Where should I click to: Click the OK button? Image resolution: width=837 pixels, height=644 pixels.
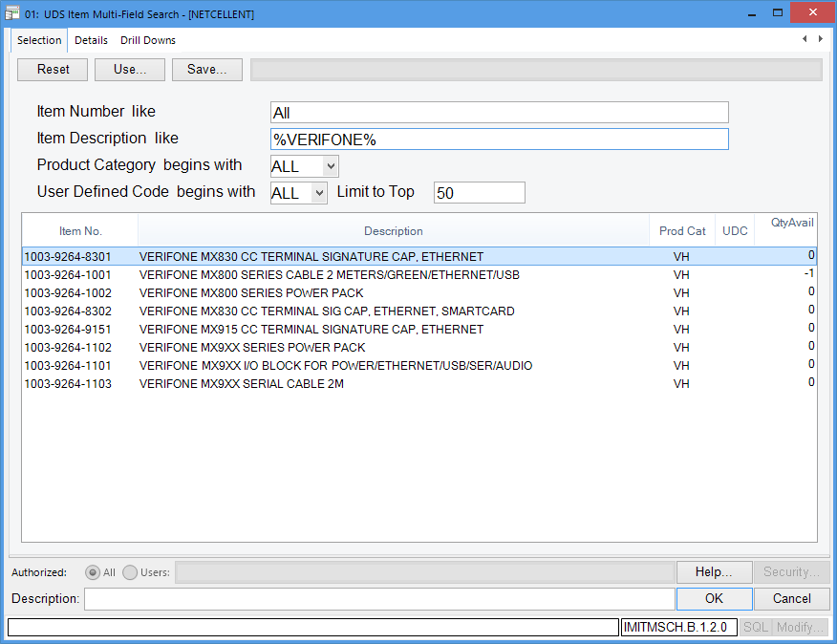715,598
